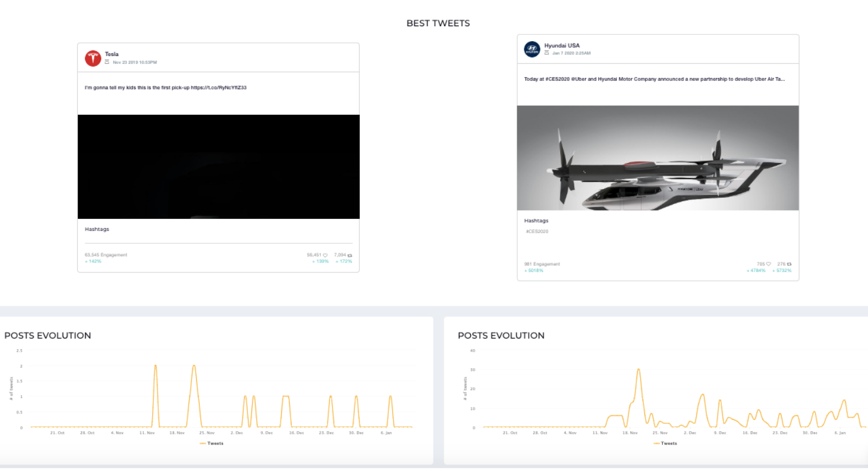Click the BEST TWEETS heading

point(438,23)
